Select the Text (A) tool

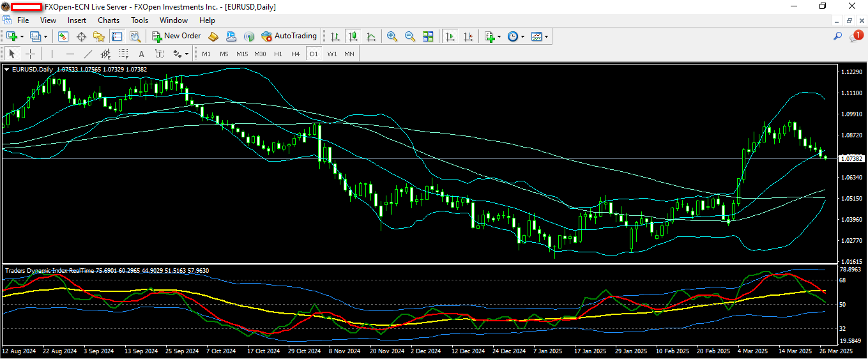[x=142, y=54]
